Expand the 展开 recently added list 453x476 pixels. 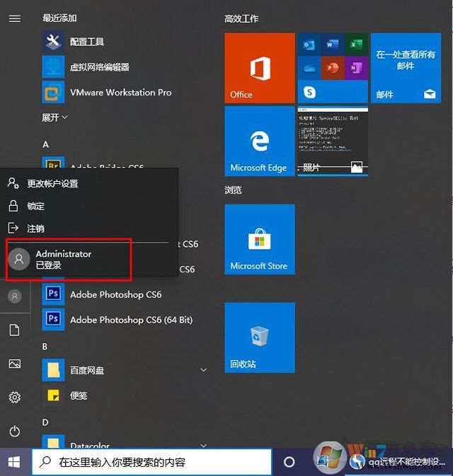pyautogui.click(x=55, y=117)
